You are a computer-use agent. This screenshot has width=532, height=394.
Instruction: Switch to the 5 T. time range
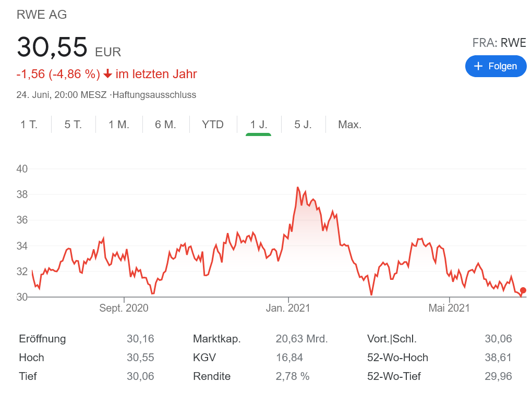72,124
